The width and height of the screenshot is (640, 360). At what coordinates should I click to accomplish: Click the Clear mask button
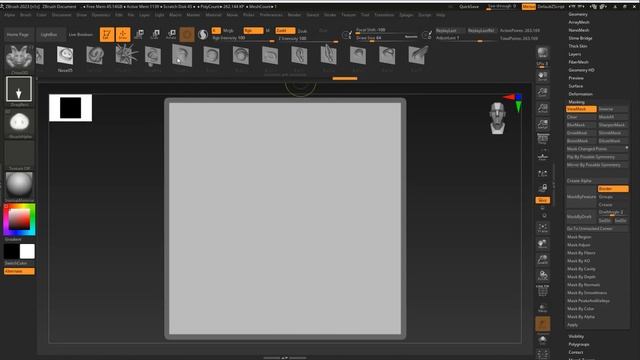[581, 117]
